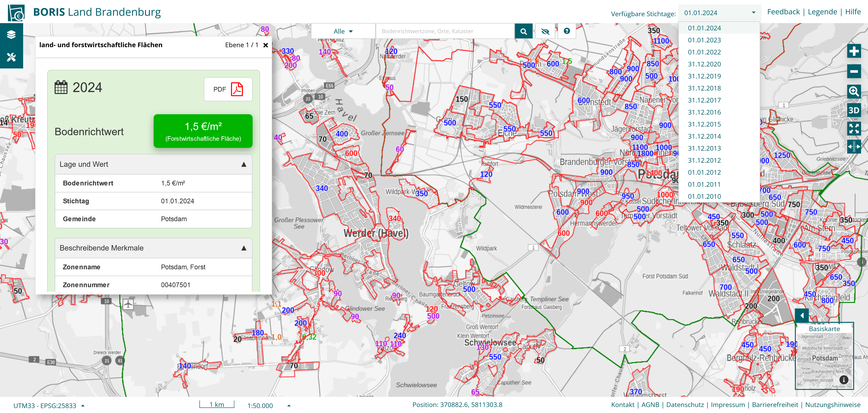Select Stichtag 31.12.2012
Viewport: 868px width, 413px height.
point(719,160)
